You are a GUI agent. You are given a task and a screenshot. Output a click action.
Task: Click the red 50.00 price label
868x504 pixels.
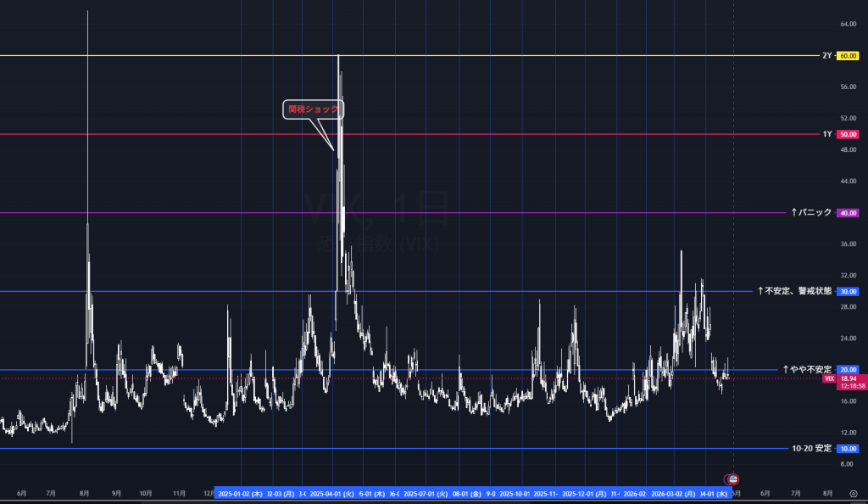[x=848, y=134]
